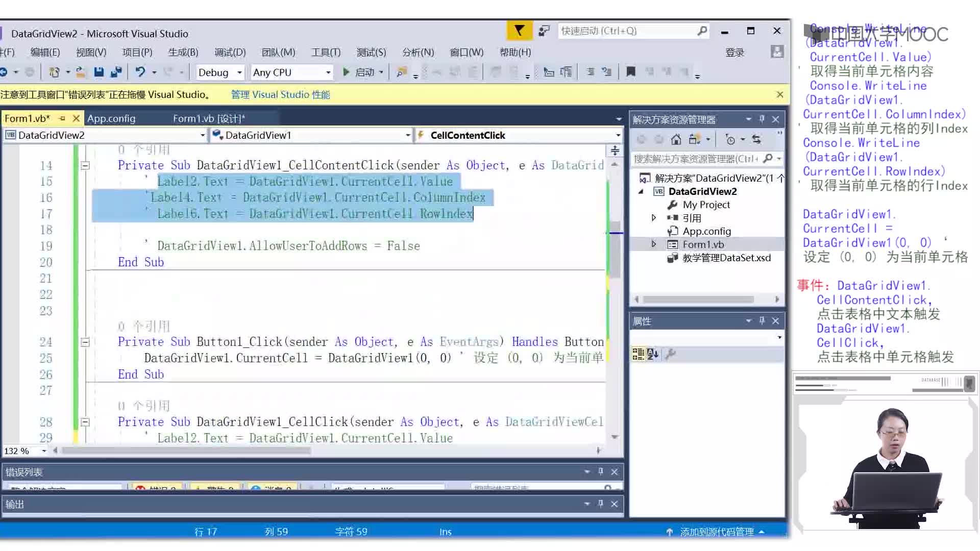The width and height of the screenshot is (980, 551).
Task: Select 教学管理DataSet.xsd in Solution Explorer
Action: (726, 258)
